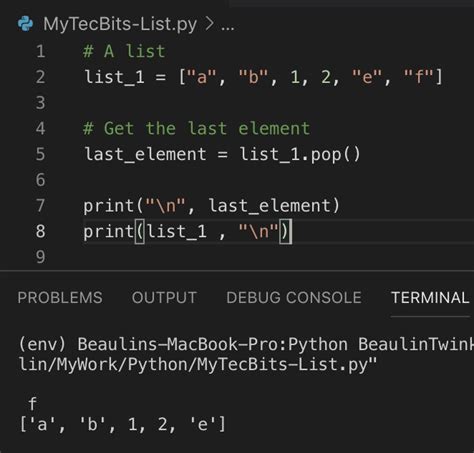
Task: Click list_1 variable on line 2
Action: (114, 77)
